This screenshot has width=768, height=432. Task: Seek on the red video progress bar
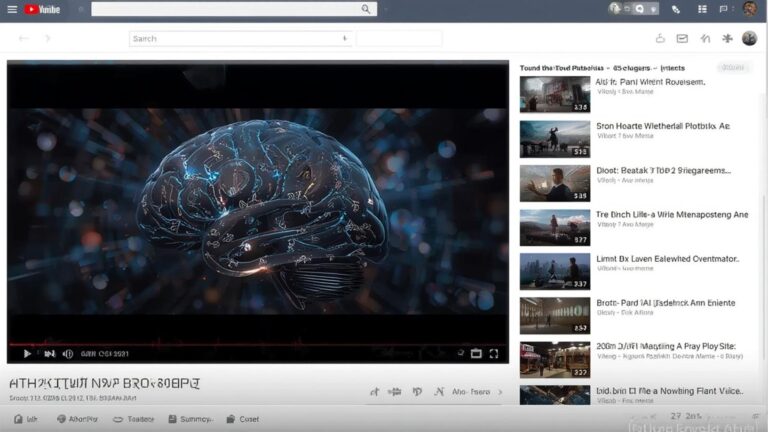[x=258, y=344]
